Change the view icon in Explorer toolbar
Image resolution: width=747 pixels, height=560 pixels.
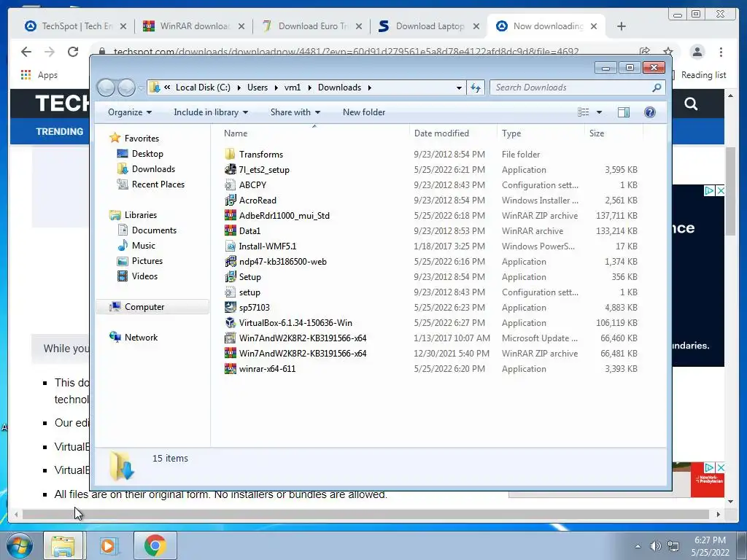[583, 112]
